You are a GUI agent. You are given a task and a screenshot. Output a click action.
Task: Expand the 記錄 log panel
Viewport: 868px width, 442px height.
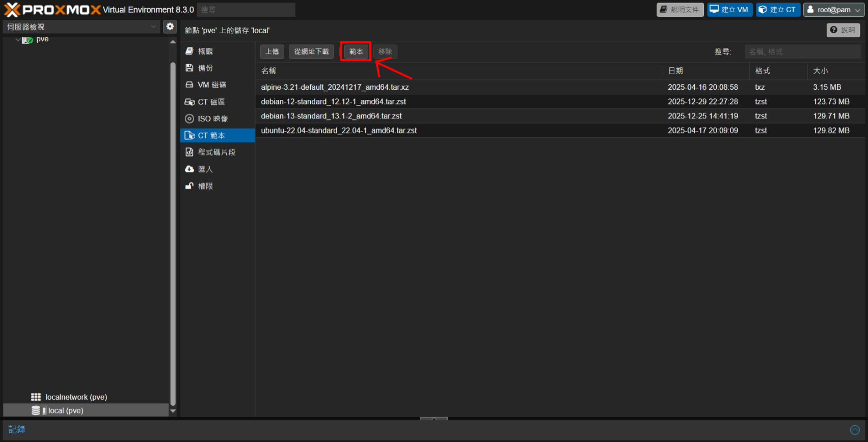pos(855,430)
